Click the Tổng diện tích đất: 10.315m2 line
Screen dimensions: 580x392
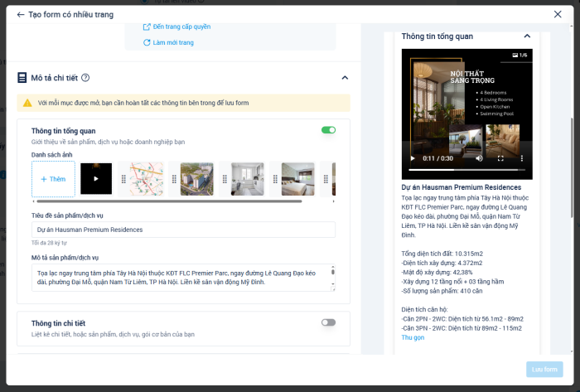click(442, 254)
